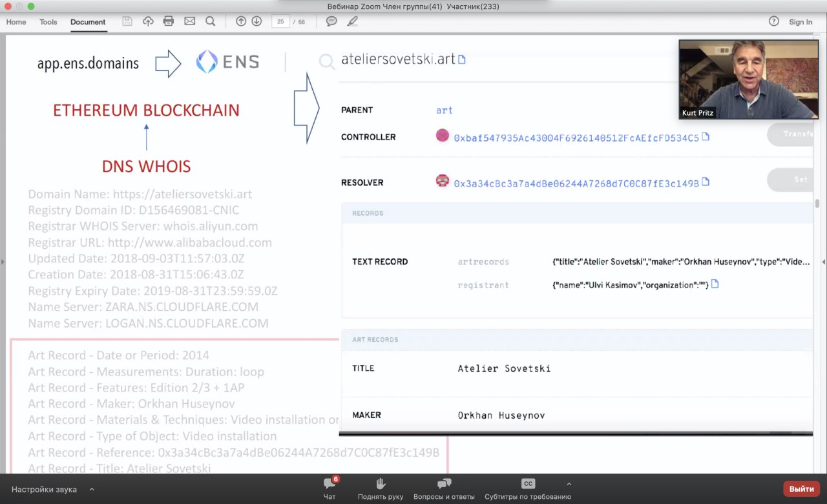The image size is (827, 504).
Task: Expand audio settings chevron arrow
Action: (92, 489)
